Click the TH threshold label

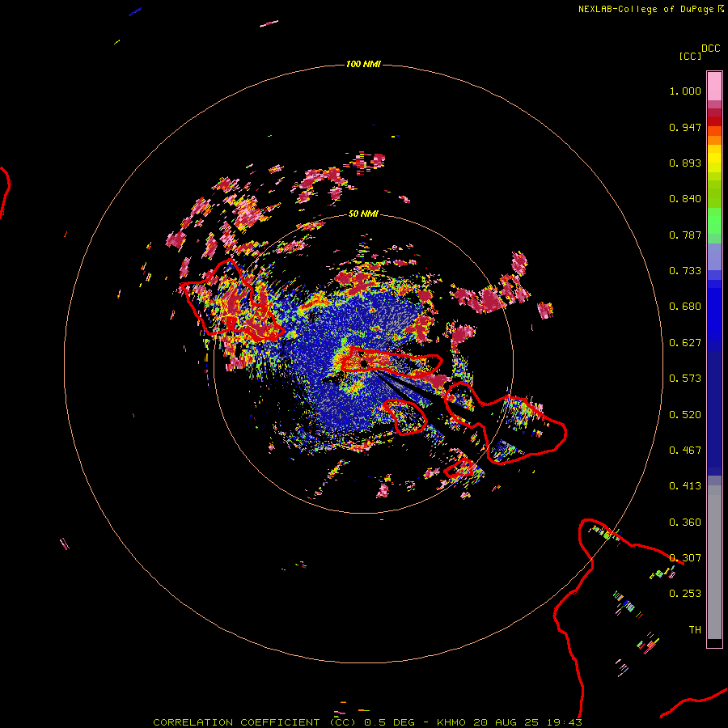[x=695, y=630]
